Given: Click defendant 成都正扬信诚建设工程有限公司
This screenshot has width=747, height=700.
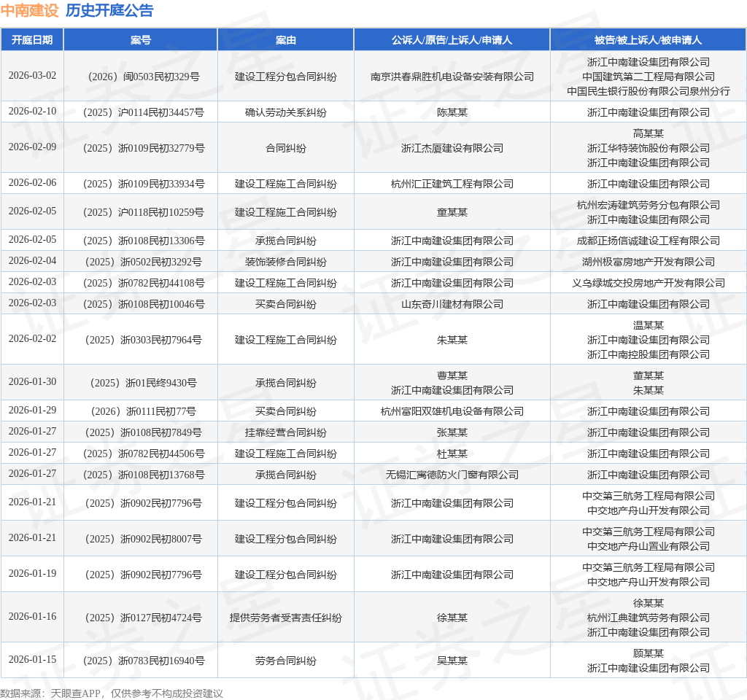Looking at the screenshot, I should point(649,241).
